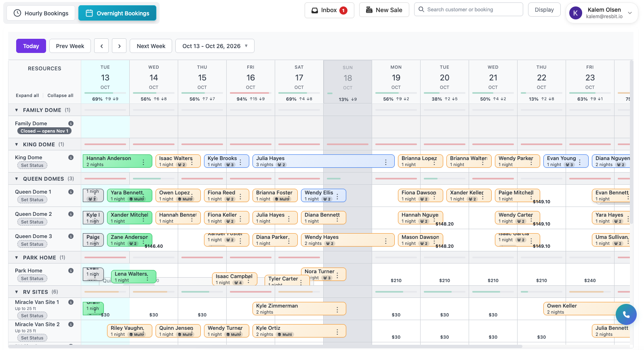Switch to Hourly Bookings tab
644x350 pixels.
(x=41, y=13)
